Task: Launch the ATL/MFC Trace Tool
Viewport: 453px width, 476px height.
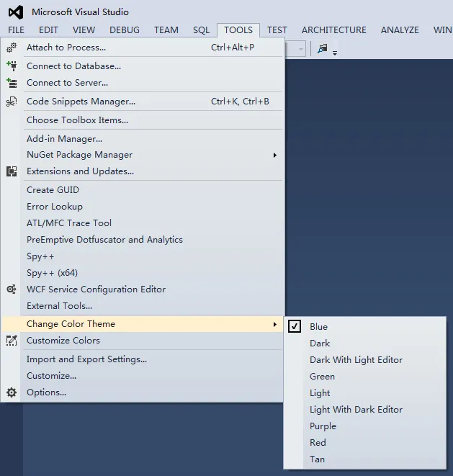Action: 143,223
